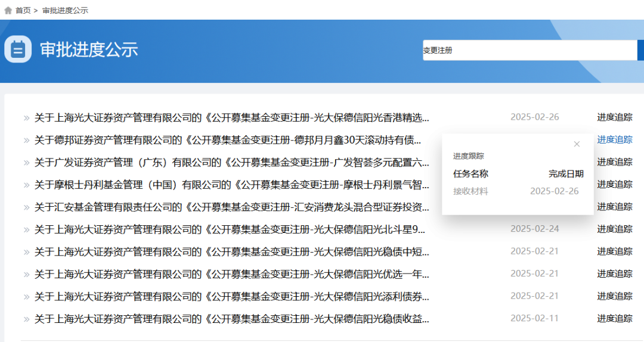
Task: Open 首页 breadcrumb link
Action: [x=23, y=10]
